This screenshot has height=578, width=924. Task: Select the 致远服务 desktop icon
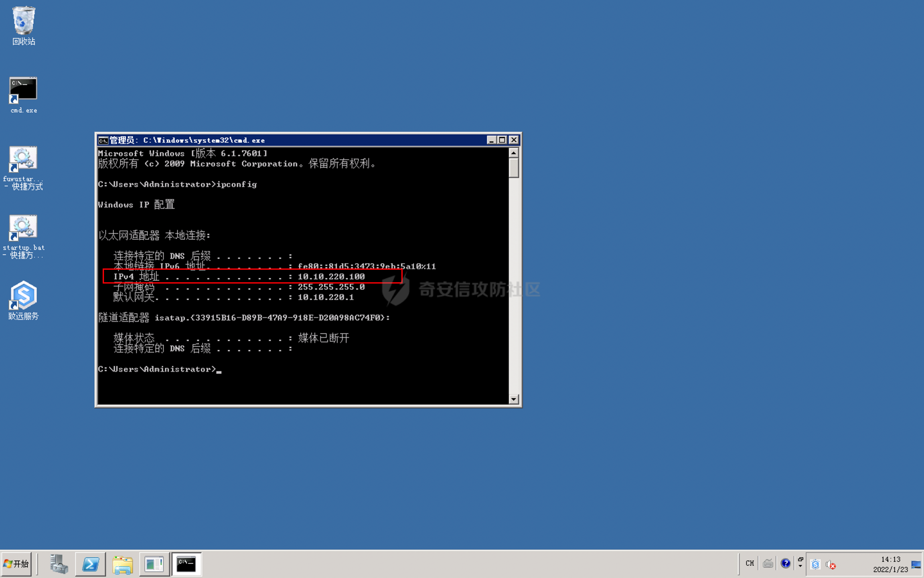23,300
